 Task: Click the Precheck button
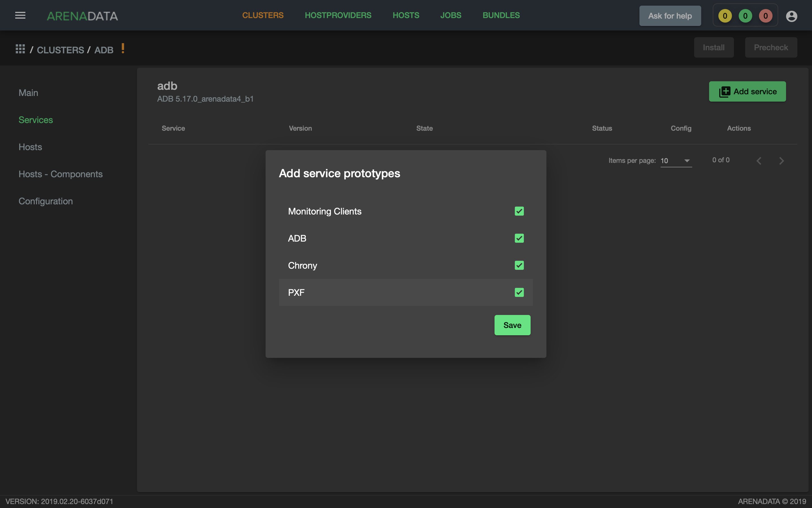pyautogui.click(x=771, y=47)
